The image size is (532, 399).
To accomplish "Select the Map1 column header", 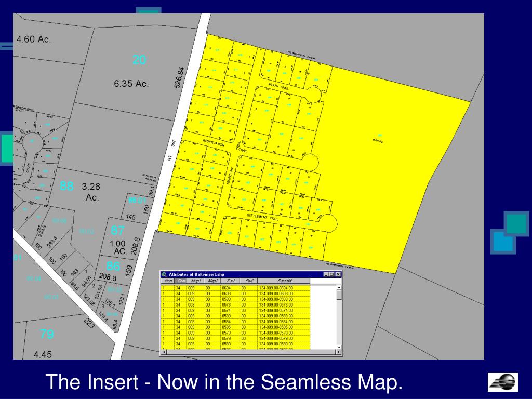I will click(x=196, y=281).
